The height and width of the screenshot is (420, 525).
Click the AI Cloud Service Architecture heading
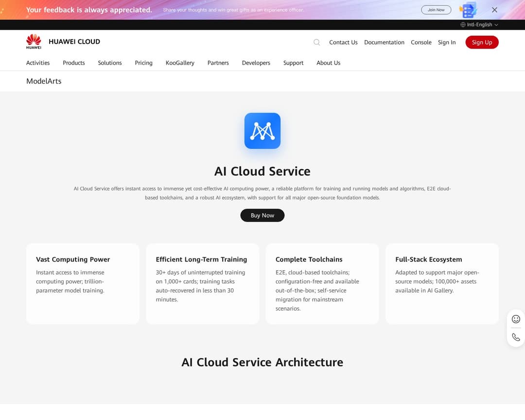[262, 362]
